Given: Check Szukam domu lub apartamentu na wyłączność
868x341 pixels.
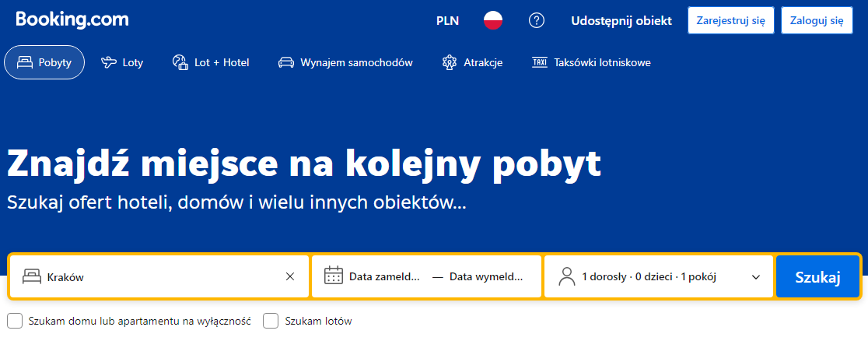Looking at the screenshot, I should pyautogui.click(x=15, y=321).
